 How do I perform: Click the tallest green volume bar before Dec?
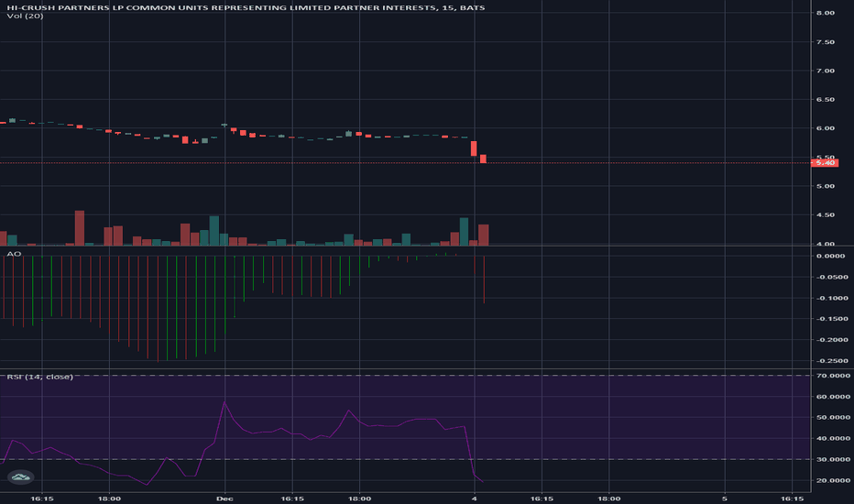pyautogui.click(x=214, y=231)
